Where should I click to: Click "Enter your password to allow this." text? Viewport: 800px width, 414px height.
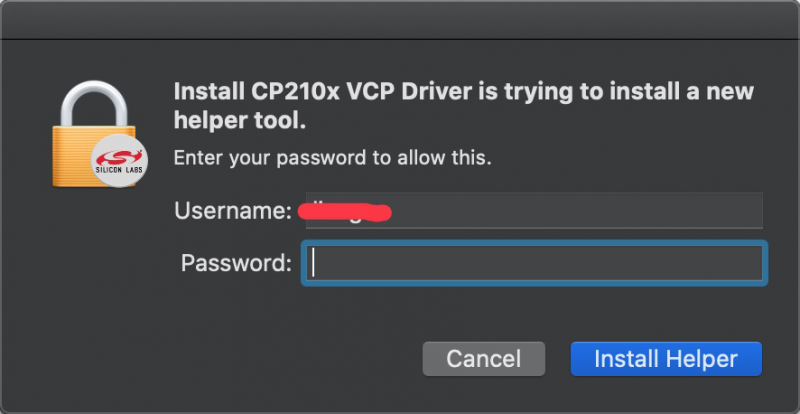coord(333,158)
